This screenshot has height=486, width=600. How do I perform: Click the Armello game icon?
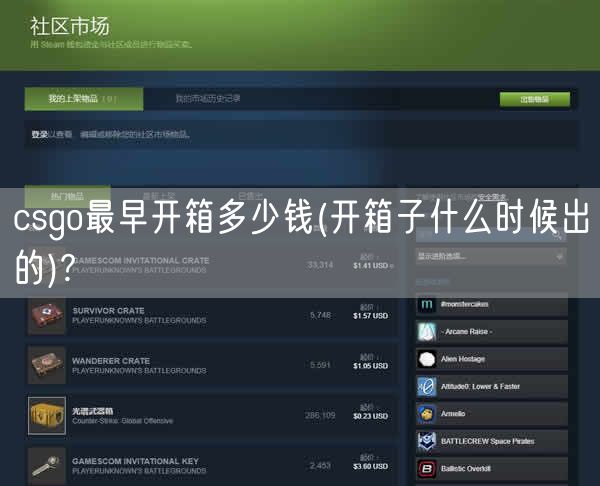[426, 414]
